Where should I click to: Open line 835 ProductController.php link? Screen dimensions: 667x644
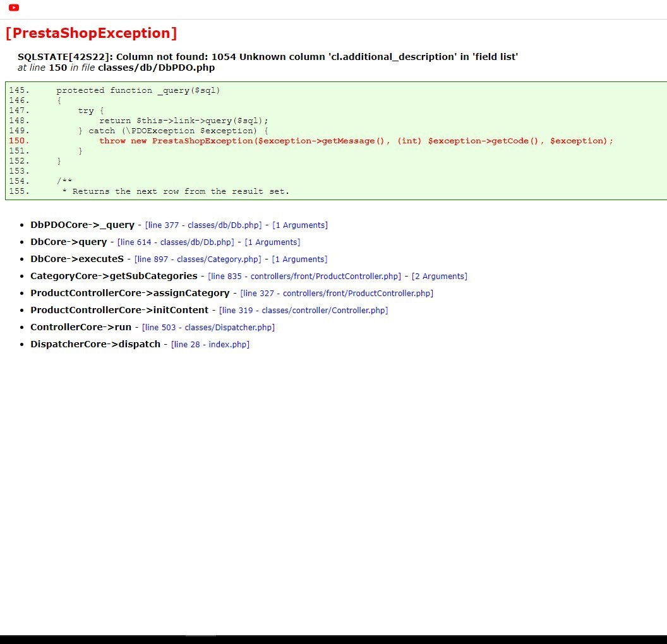click(304, 276)
